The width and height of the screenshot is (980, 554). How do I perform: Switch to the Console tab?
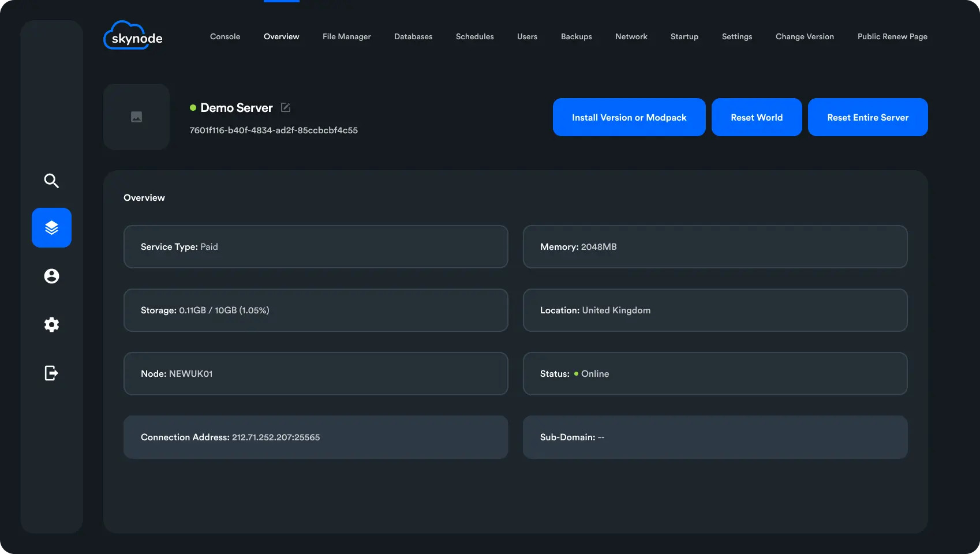tap(225, 36)
